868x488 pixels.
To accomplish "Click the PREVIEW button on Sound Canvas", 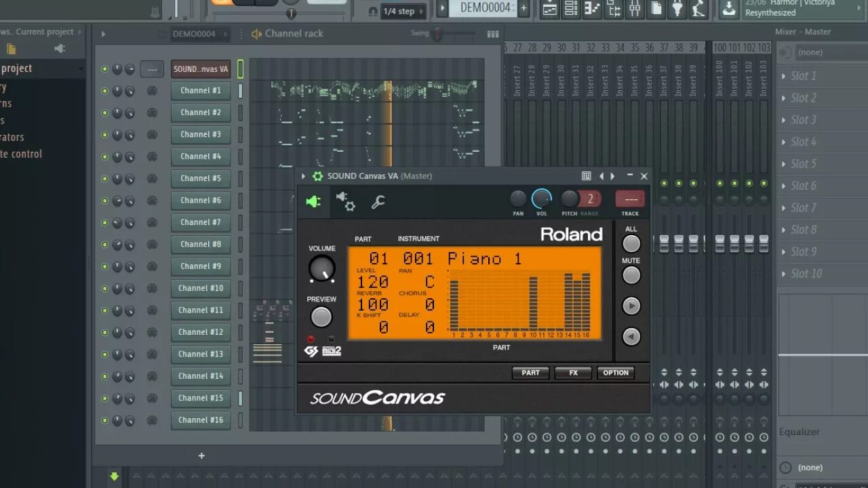I will pyautogui.click(x=321, y=317).
